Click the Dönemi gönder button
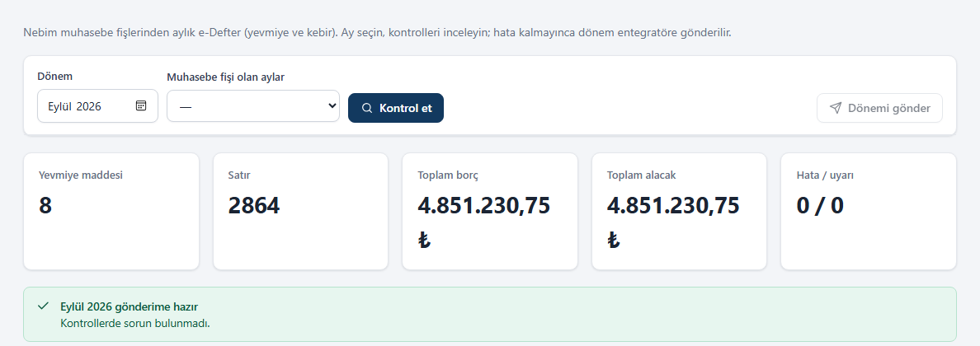Viewport: 980px width, 346px height. pos(879,108)
